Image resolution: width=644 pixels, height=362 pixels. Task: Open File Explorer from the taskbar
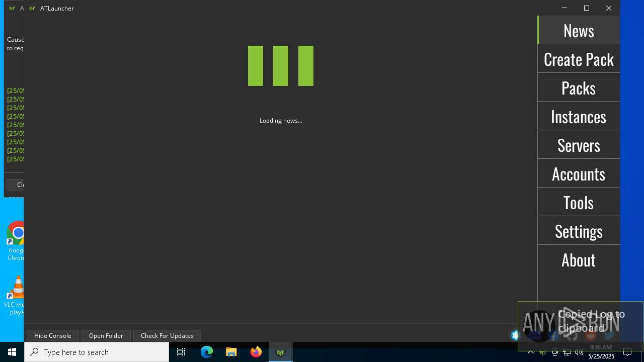231,352
